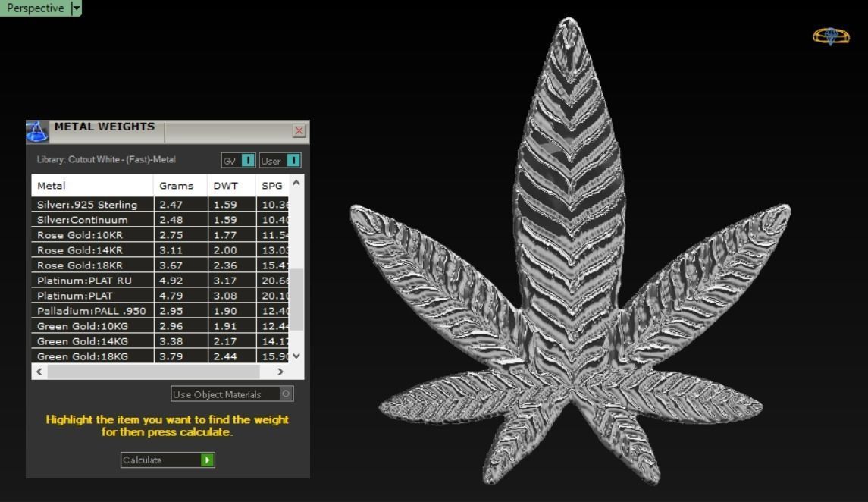868x502 pixels.
Task: Click the horizontal scroll right arrow
Action: pyautogui.click(x=280, y=372)
